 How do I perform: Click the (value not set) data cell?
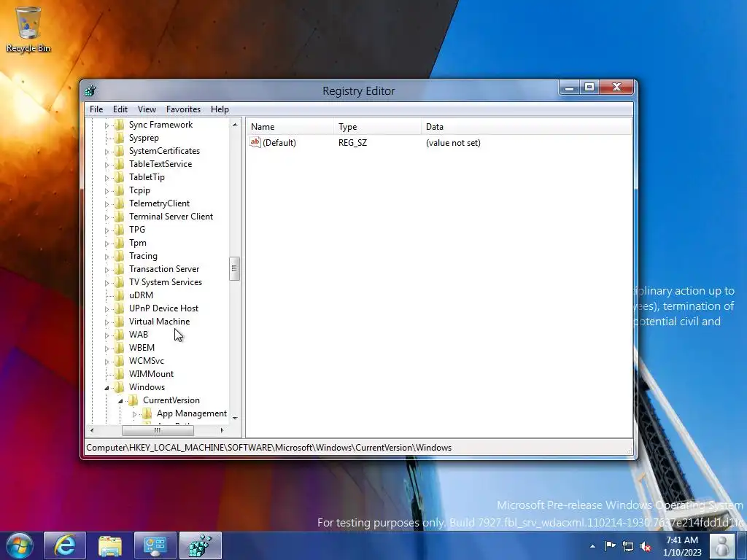pos(453,143)
